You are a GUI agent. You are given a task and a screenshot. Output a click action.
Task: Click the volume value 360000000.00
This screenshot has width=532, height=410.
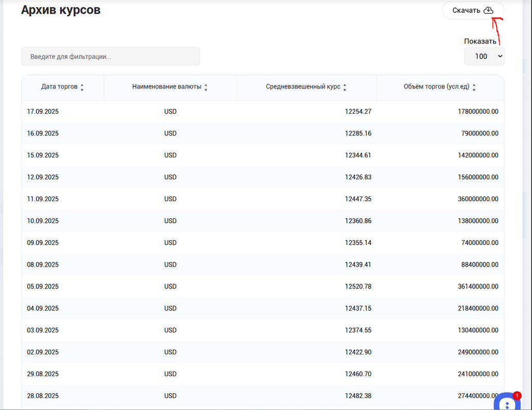tap(480, 199)
